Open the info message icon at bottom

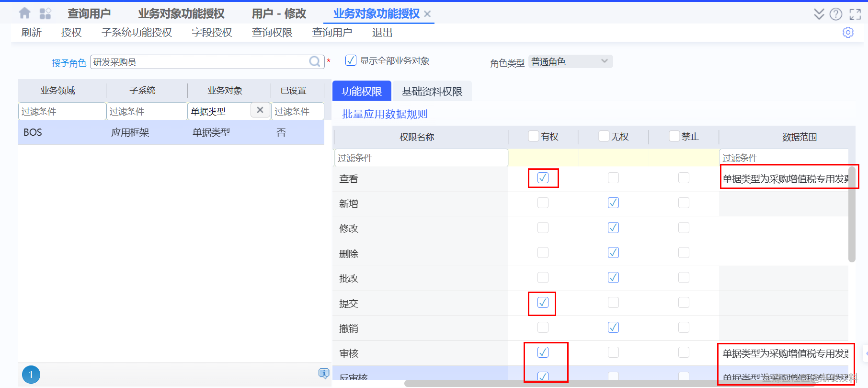[324, 374]
